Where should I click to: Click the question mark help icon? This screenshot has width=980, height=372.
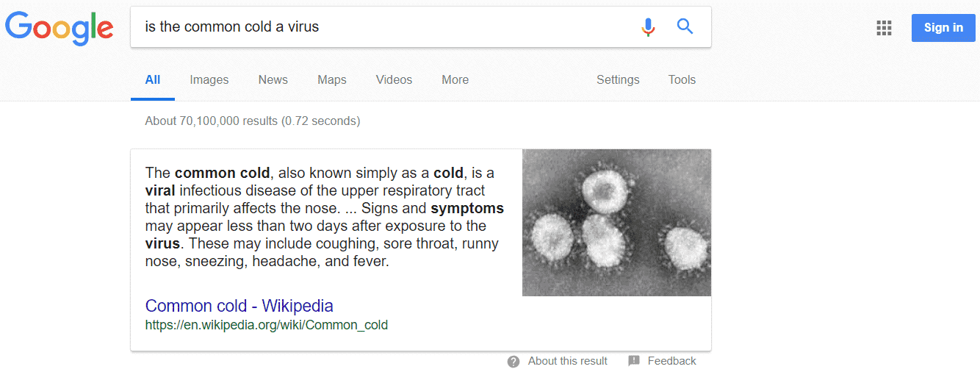pos(514,361)
